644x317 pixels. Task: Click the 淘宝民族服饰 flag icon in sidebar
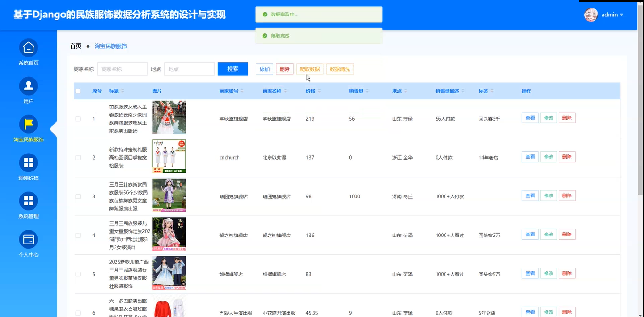[28, 124]
